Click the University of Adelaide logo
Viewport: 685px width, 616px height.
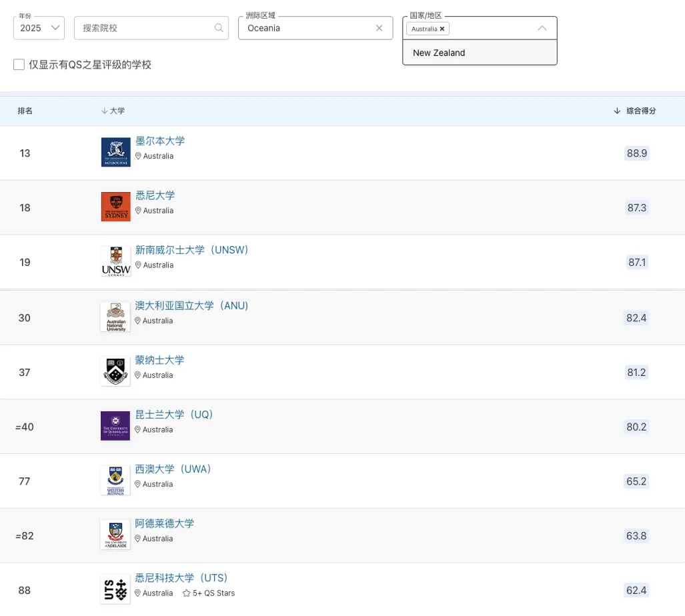(x=115, y=535)
